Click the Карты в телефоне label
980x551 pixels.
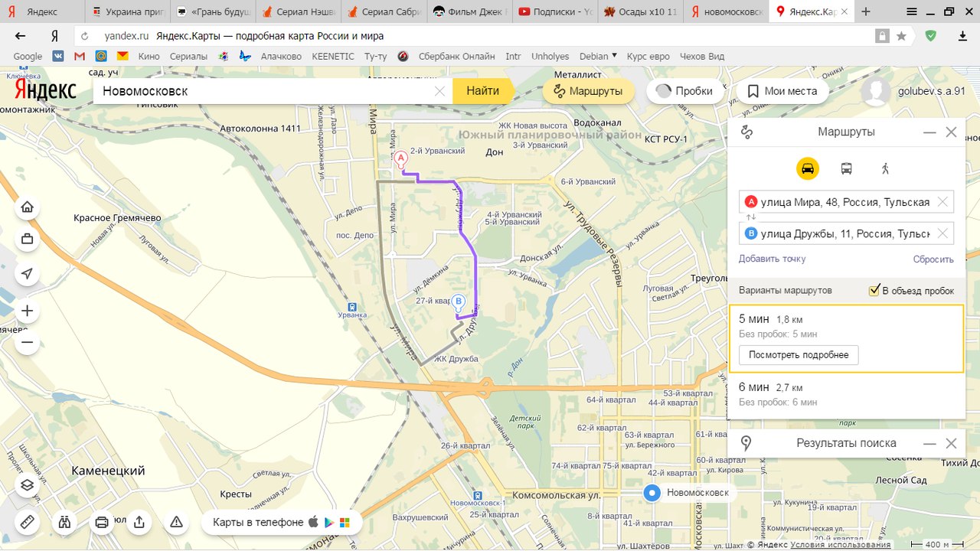pyautogui.click(x=258, y=522)
